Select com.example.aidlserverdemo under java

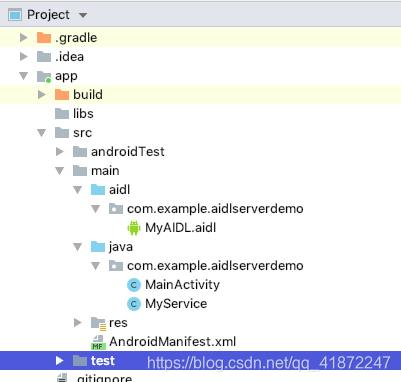[x=215, y=266]
